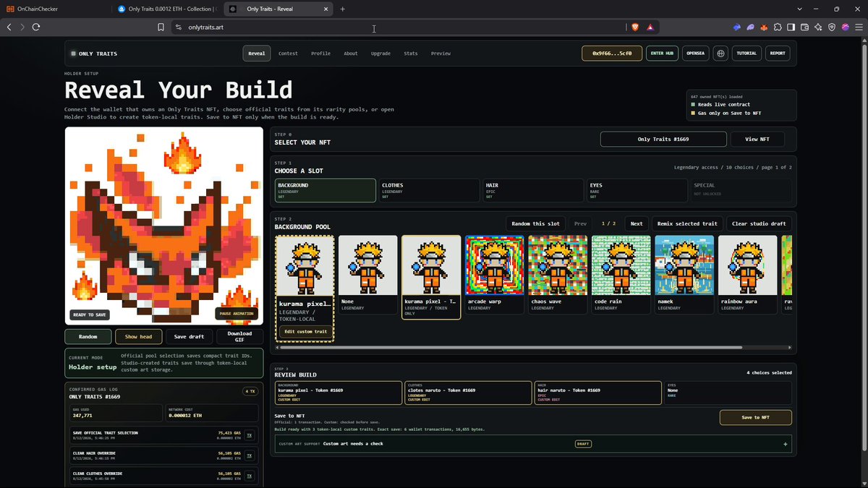Viewport: 868px width, 488px height.
Task: Toggle the Show head button
Action: click(138, 336)
